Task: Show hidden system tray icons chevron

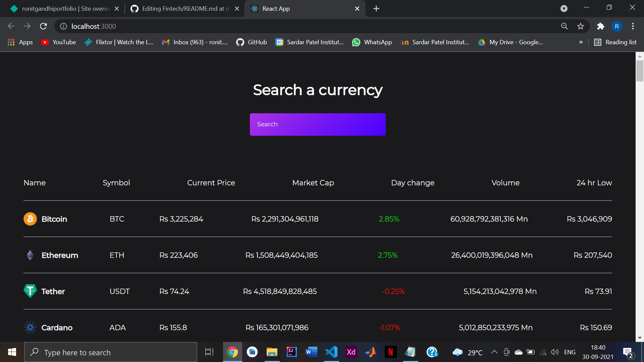Action: pyautogui.click(x=494, y=352)
